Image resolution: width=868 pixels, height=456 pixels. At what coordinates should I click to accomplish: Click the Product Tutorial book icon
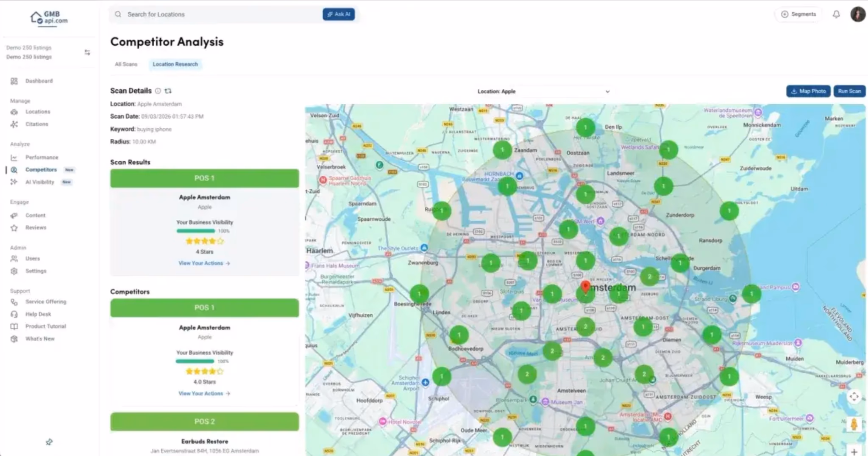[14, 326]
